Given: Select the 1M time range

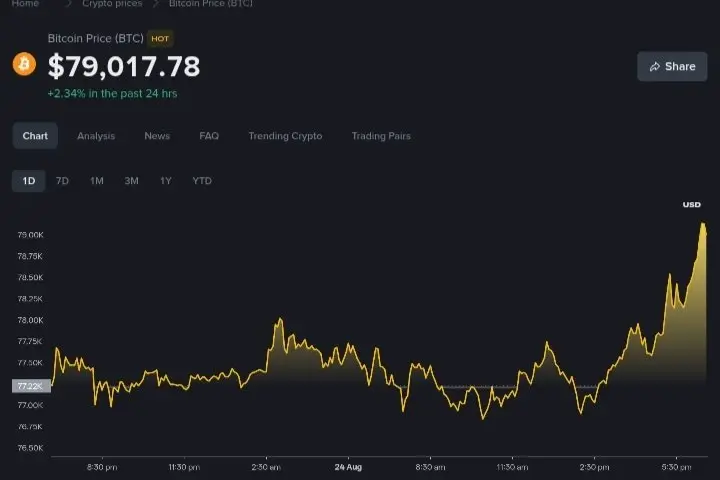Looking at the screenshot, I should tap(96, 181).
